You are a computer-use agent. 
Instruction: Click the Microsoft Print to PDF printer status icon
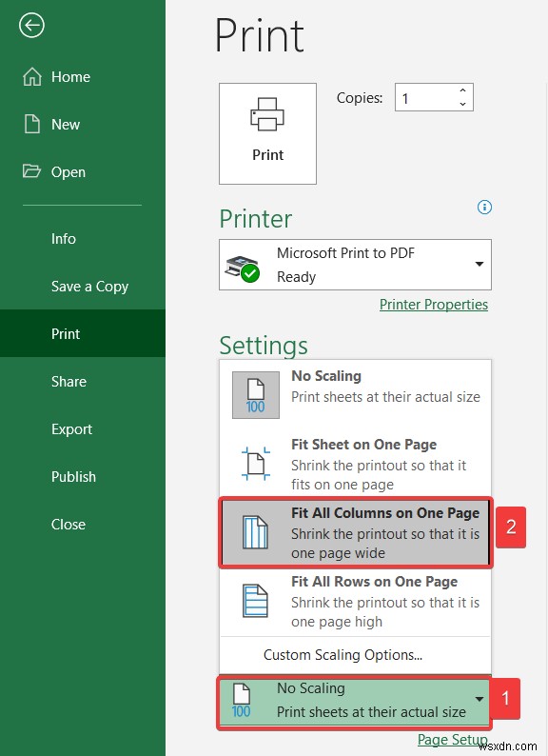(x=243, y=269)
